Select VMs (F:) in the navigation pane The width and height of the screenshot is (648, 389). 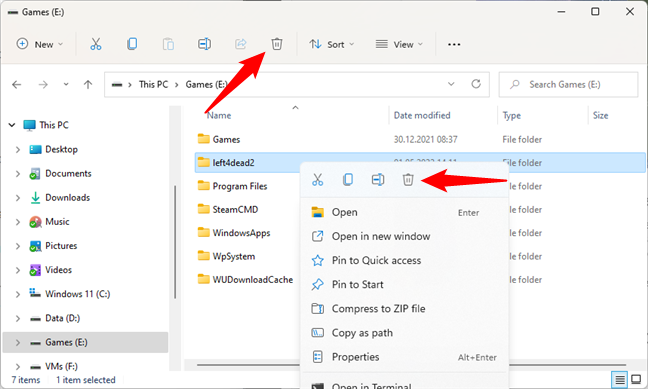pyautogui.click(x=61, y=366)
